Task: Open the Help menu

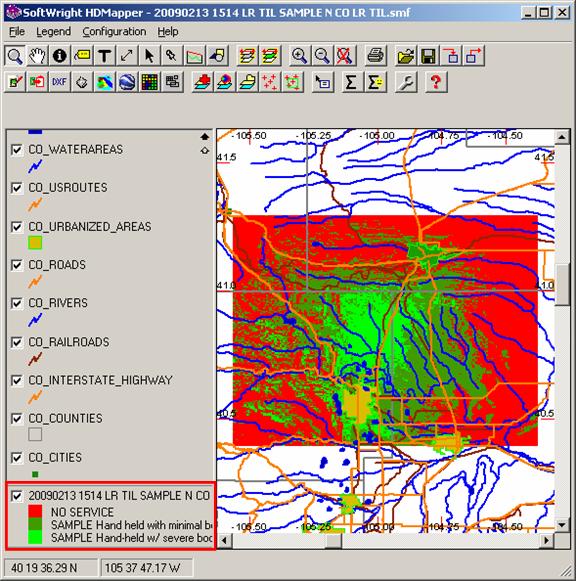Action: coord(168,32)
